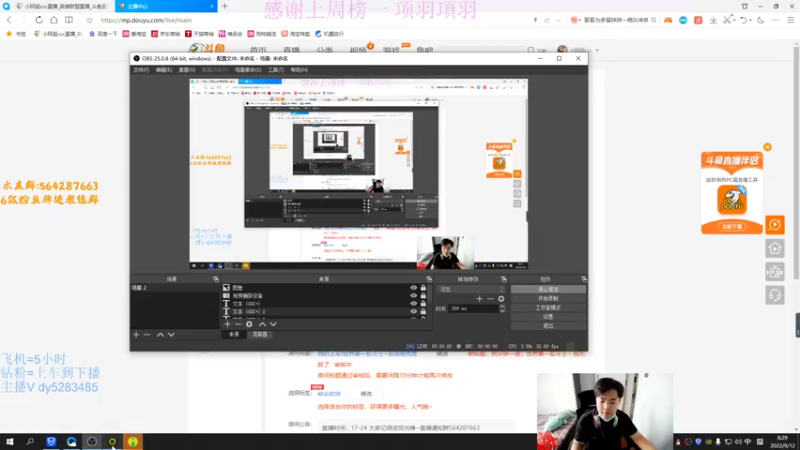
Task: Open the transition type dropdown (淡出)
Action: [471, 289]
